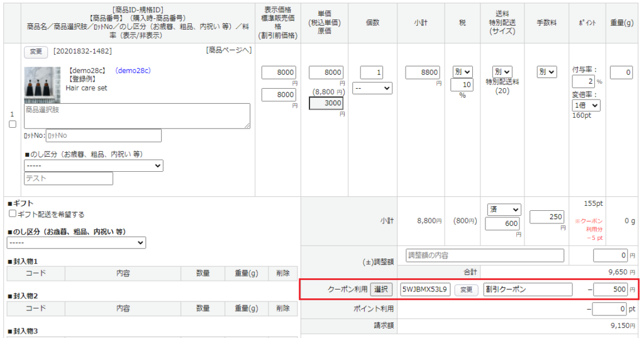
Task: Focus the ロットNo input field
Action: pyautogui.click(x=103, y=135)
